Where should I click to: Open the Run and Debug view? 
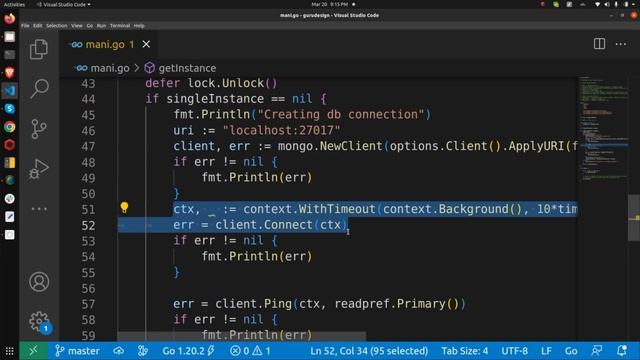click(39, 169)
